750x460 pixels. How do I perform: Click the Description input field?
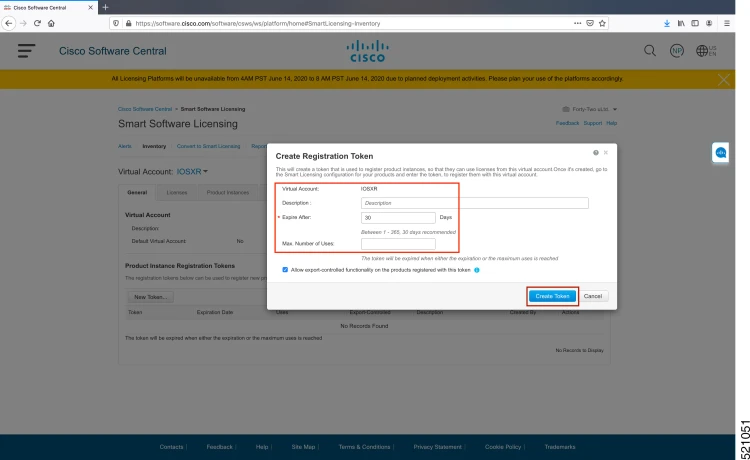pos(474,203)
